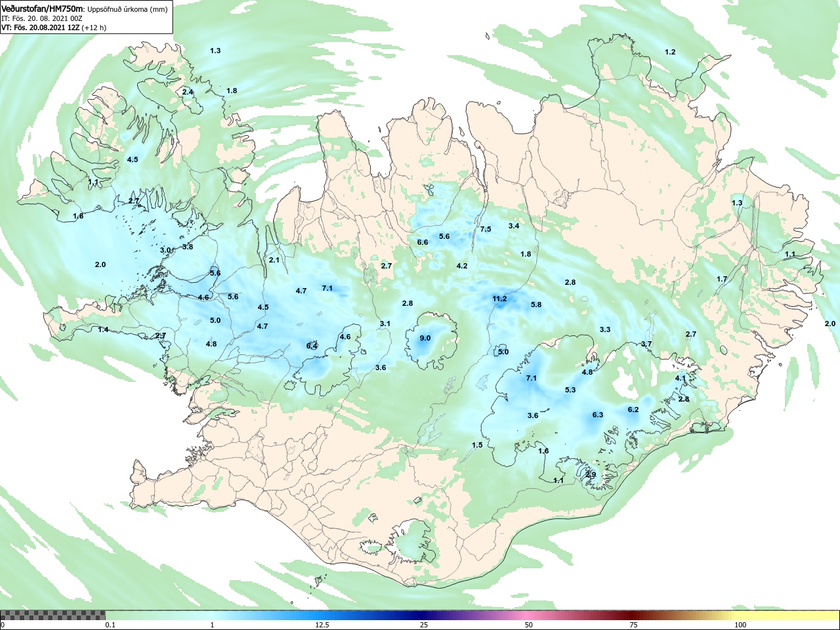Click the 0.1 legend label
Image resolution: width=840 pixels, height=630 pixels.
(111, 625)
